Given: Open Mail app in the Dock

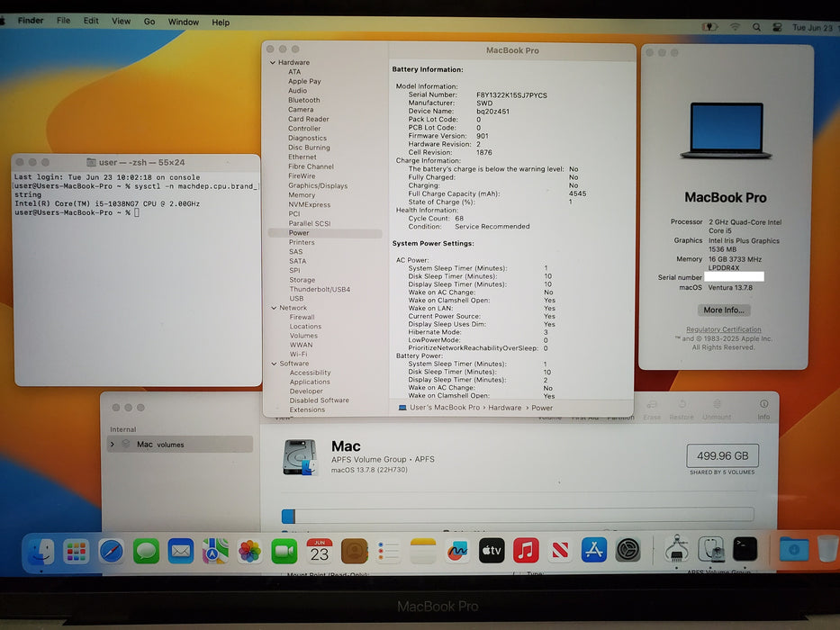Looking at the screenshot, I should coord(181,551).
